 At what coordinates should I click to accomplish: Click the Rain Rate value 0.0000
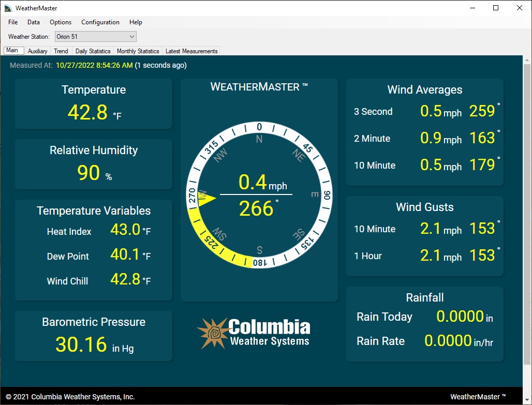tap(448, 340)
